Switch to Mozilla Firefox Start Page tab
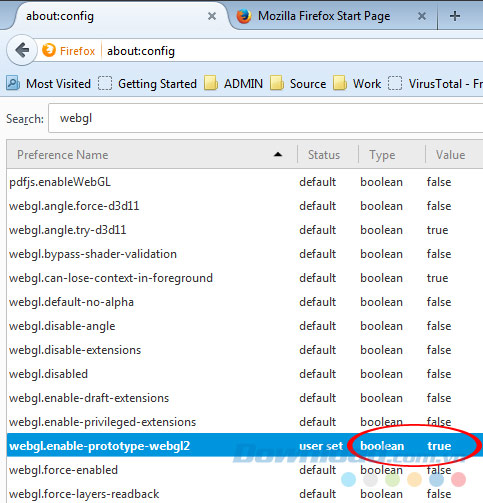 [323, 16]
